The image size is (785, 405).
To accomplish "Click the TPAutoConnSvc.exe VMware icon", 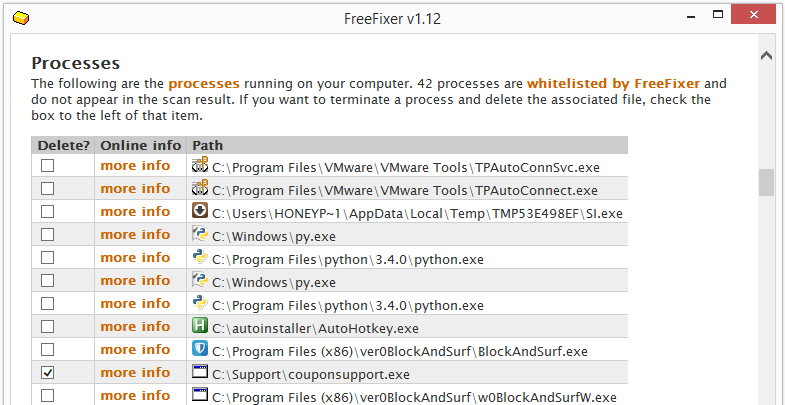I will 200,165.
